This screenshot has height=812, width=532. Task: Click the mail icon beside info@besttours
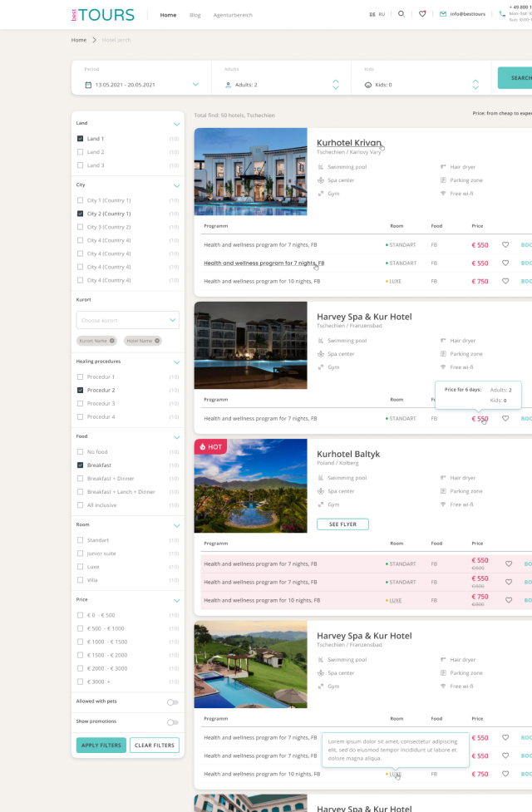click(443, 14)
